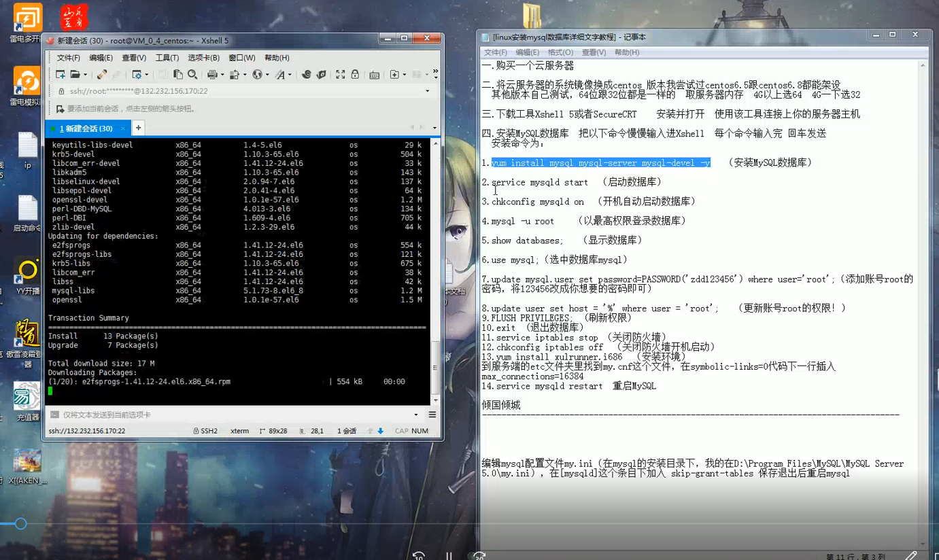Open the 工具(T) menu in Xshell
This screenshot has width=939, height=560.
pyautogui.click(x=167, y=58)
